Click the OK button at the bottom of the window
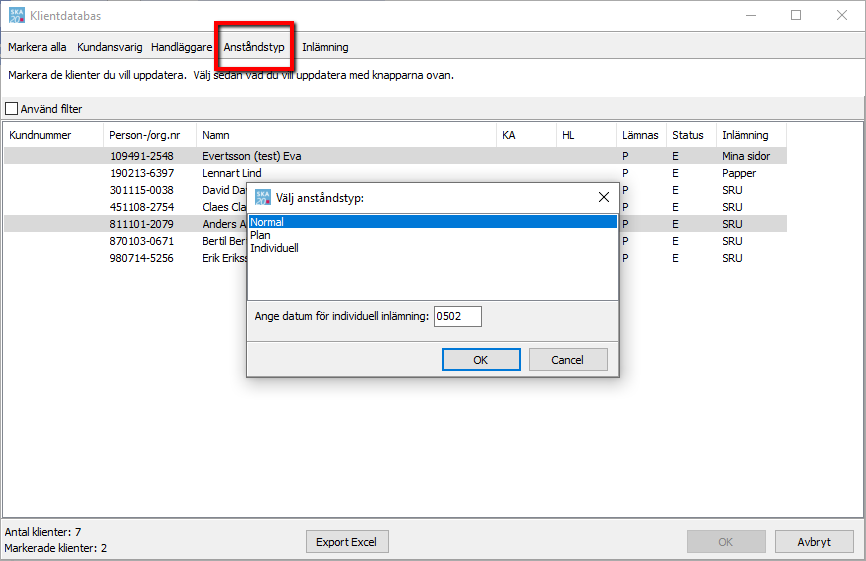The width and height of the screenshot is (866, 561). [x=726, y=542]
